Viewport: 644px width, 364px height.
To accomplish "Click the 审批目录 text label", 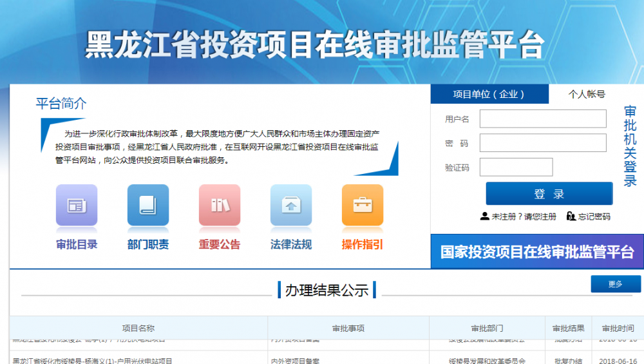I will coord(77,244).
